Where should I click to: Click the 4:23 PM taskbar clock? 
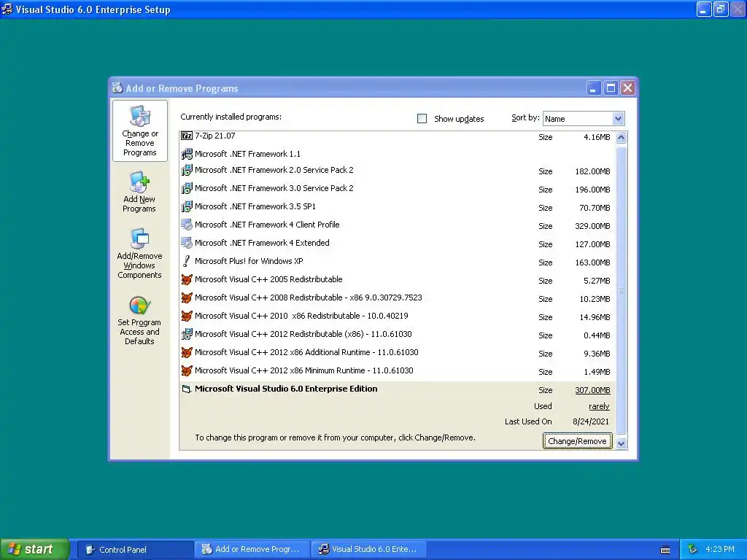click(720, 550)
